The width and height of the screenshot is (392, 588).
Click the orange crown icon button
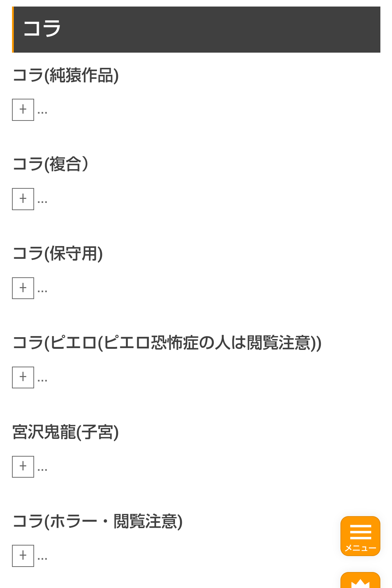click(360, 581)
